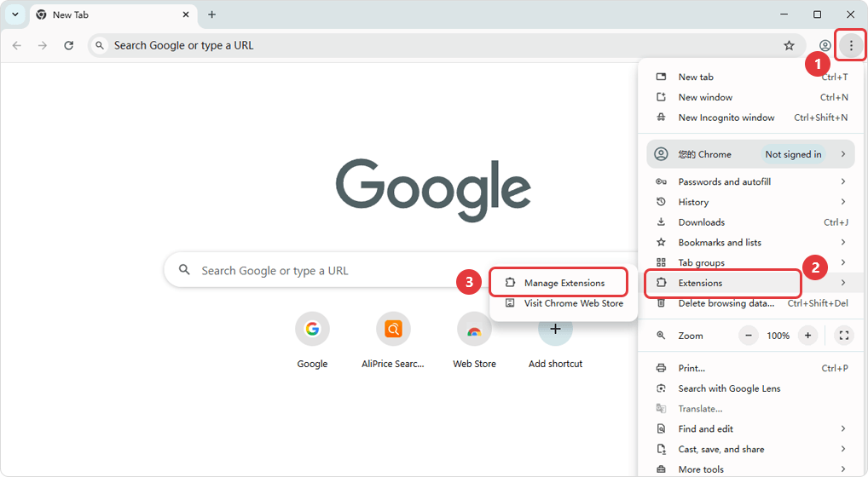This screenshot has height=477, width=868.
Task: Reload the page using the refresh icon
Action: pyautogui.click(x=69, y=45)
